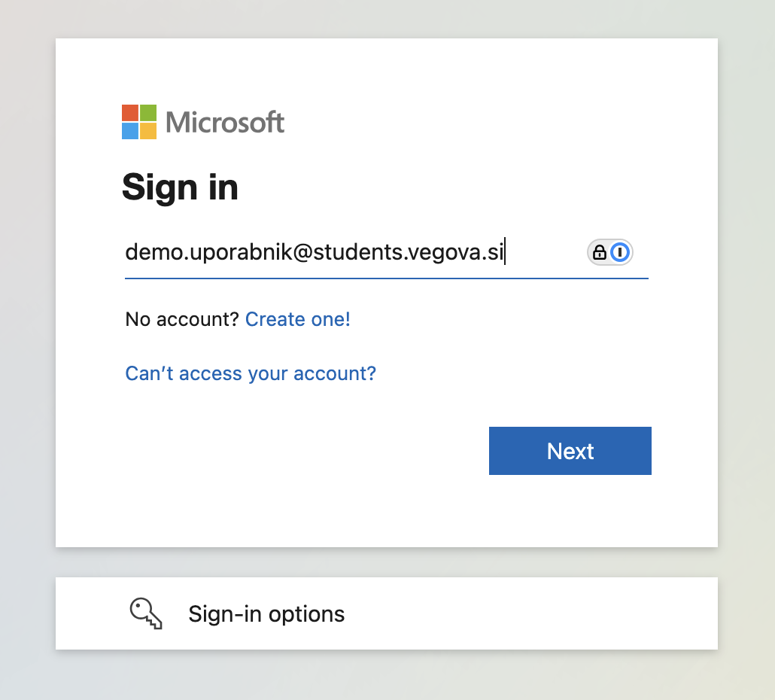Place cursor on "students.vegova.si" domain text
Viewport: 775px width, 700px height.
tap(409, 253)
